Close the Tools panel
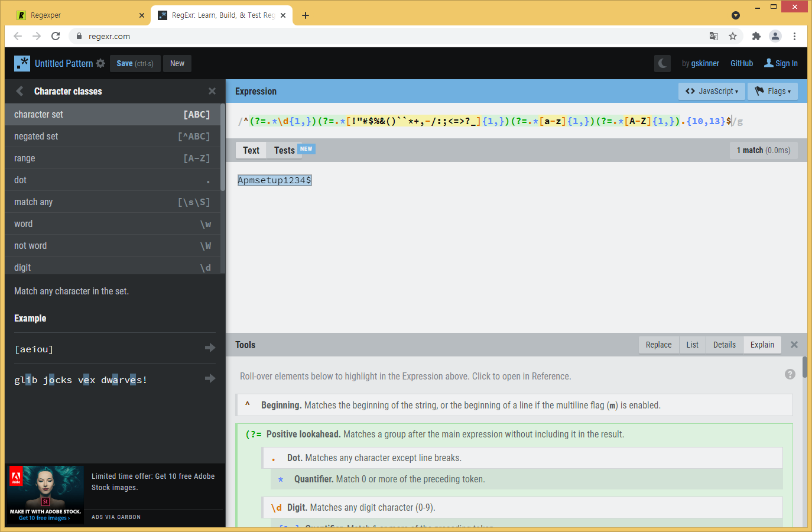The width and height of the screenshot is (812, 532). click(794, 345)
